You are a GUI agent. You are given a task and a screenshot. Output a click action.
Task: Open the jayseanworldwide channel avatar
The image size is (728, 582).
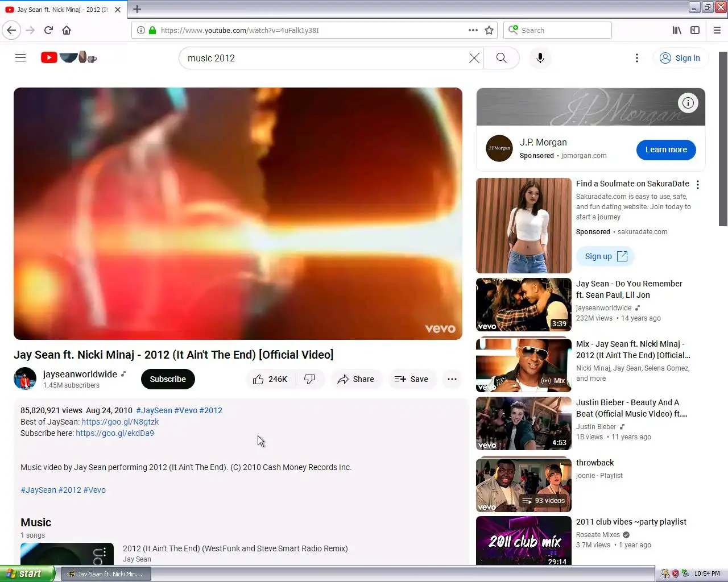pos(25,379)
